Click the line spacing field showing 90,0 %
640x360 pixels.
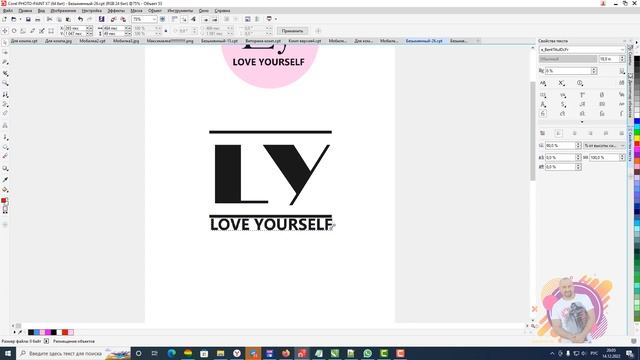[x=560, y=145]
